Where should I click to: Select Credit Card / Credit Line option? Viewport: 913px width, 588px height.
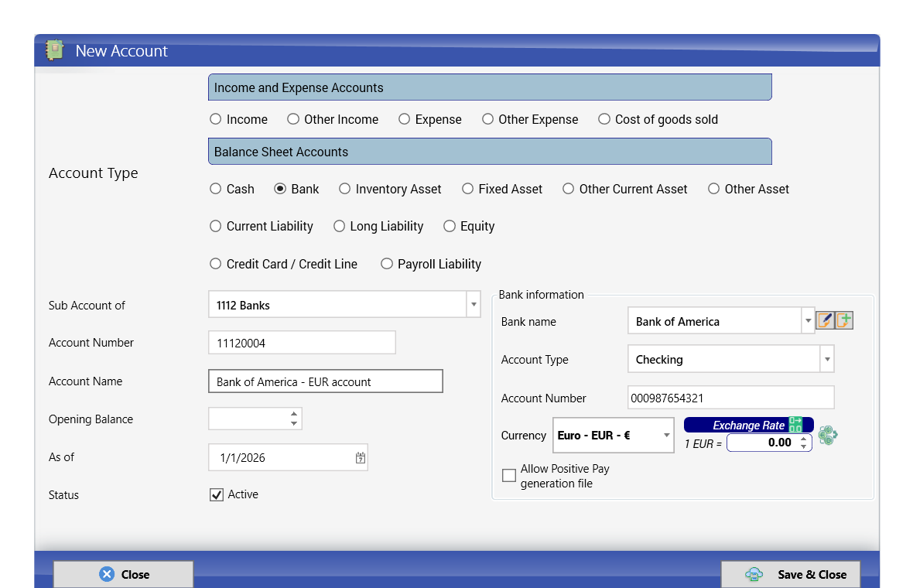[x=215, y=264]
